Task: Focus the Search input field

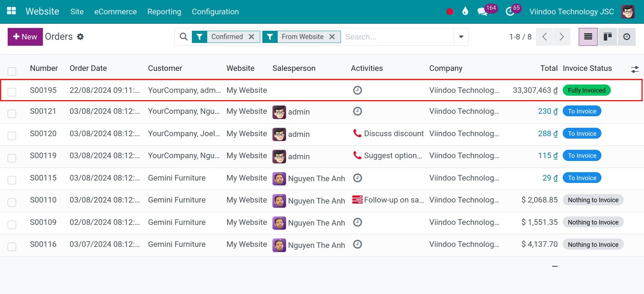Action: (x=397, y=37)
